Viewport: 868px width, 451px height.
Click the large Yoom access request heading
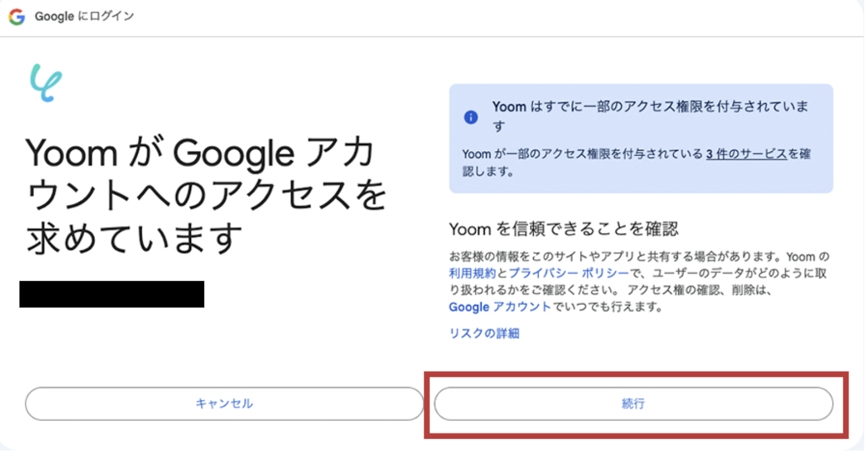pyautogui.click(x=206, y=195)
